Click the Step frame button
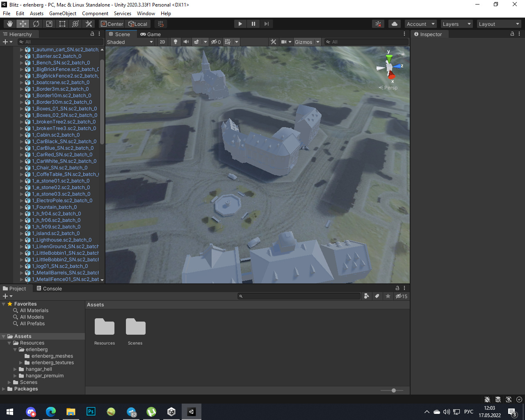The width and height of the screenshot is (525, 420). point(267,24)
